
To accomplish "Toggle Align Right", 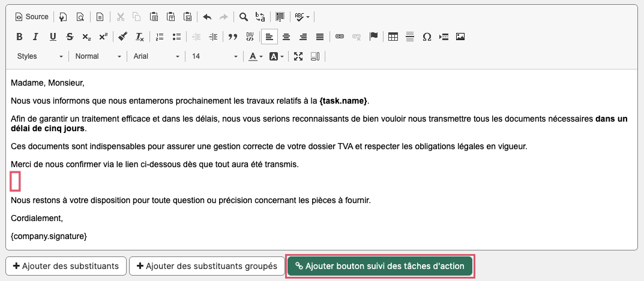I will (x=303, y=37).
